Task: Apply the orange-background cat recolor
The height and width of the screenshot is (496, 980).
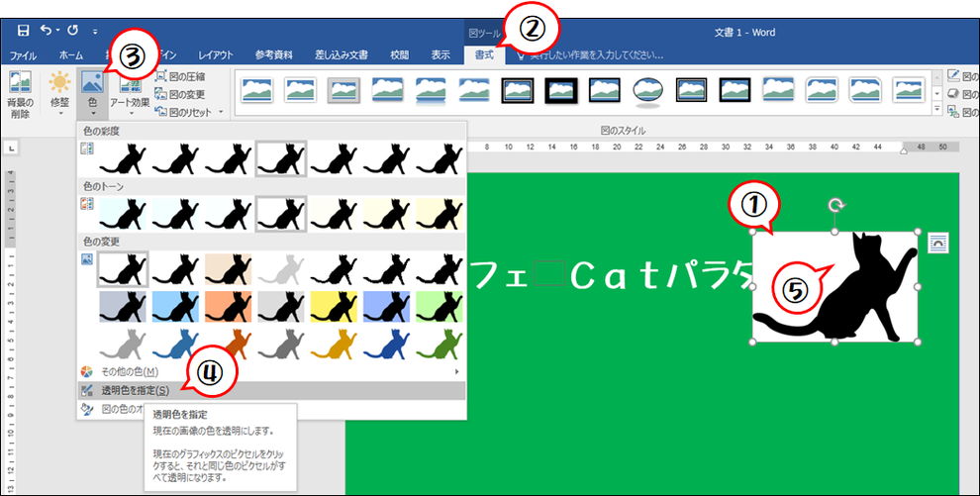Action: pyautogui.click(x=228, y=306)
